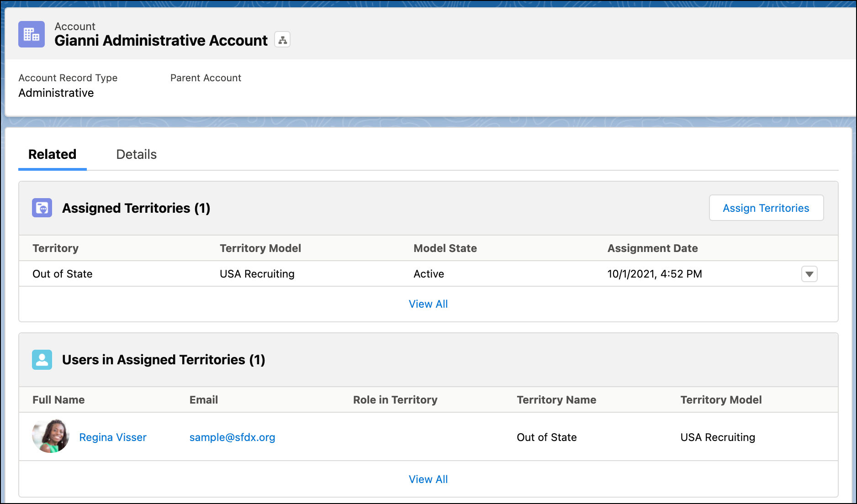Image resolution: width=857 pixels, height=504 pixels.
Task: Click the Full Name column header
Action: click(x=58, y=400)
